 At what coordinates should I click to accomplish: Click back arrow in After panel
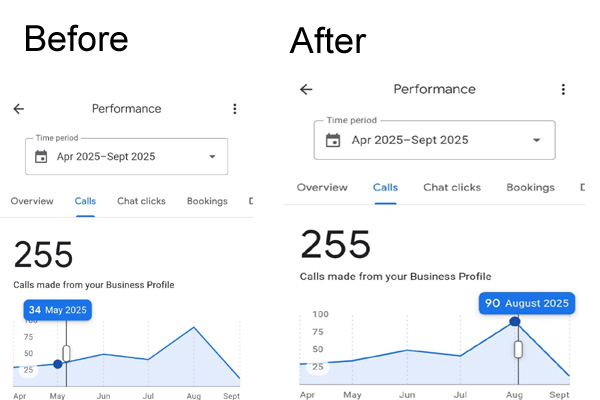pyautogui.click(x=306, y=90)
